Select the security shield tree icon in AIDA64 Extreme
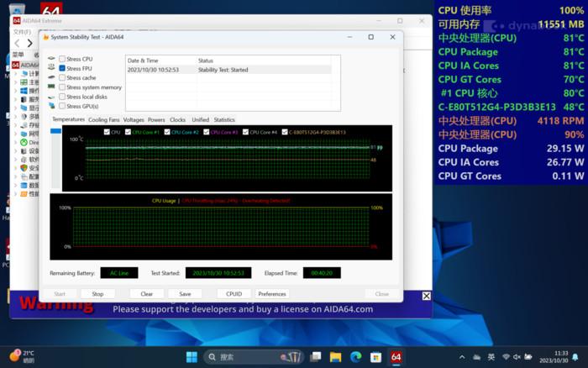The image size is (588, 368). 24,168
